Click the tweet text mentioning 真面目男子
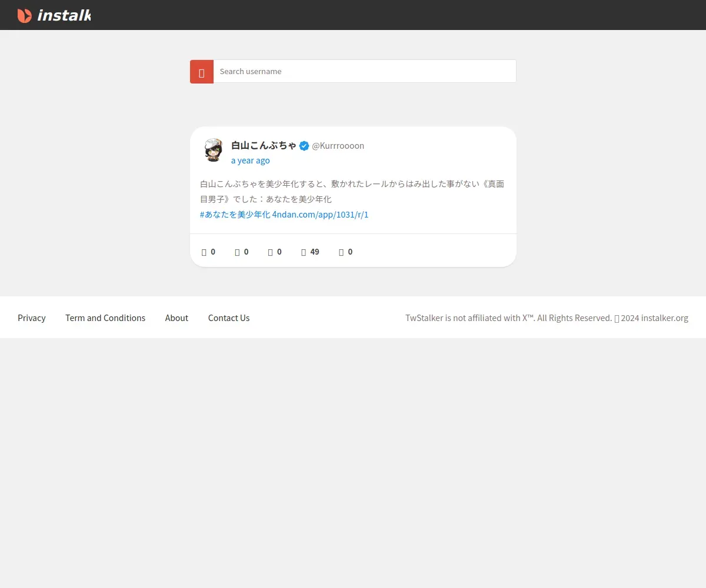Screen dimensions: 706x588 (352, 192)
